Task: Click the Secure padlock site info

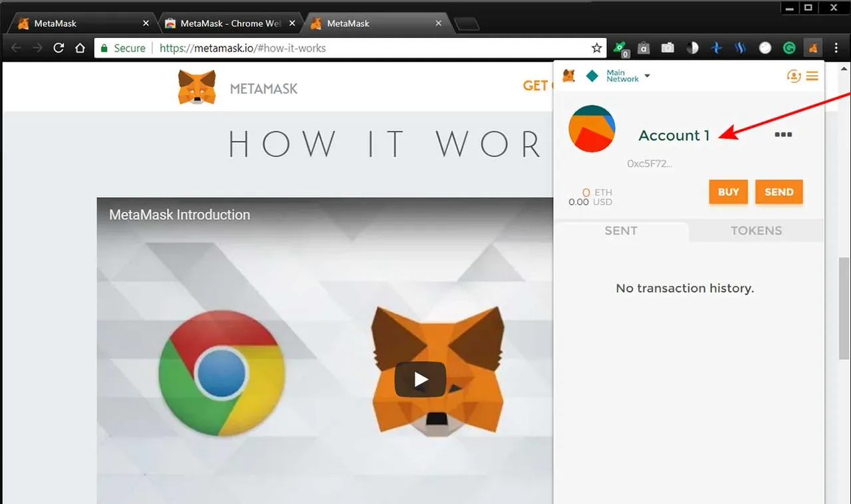Action: pyautogui.click(x=122, y=48)
